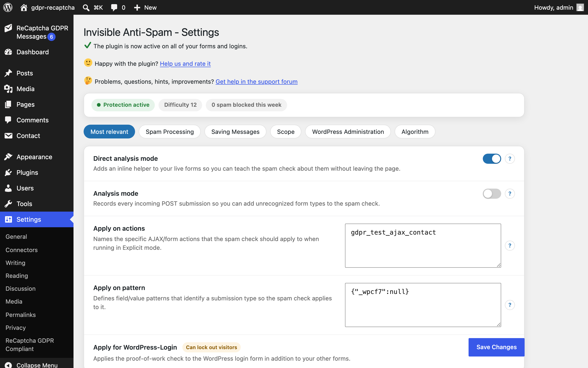
Task: Show help for Direct analysis mode
Action: [510, 159]
